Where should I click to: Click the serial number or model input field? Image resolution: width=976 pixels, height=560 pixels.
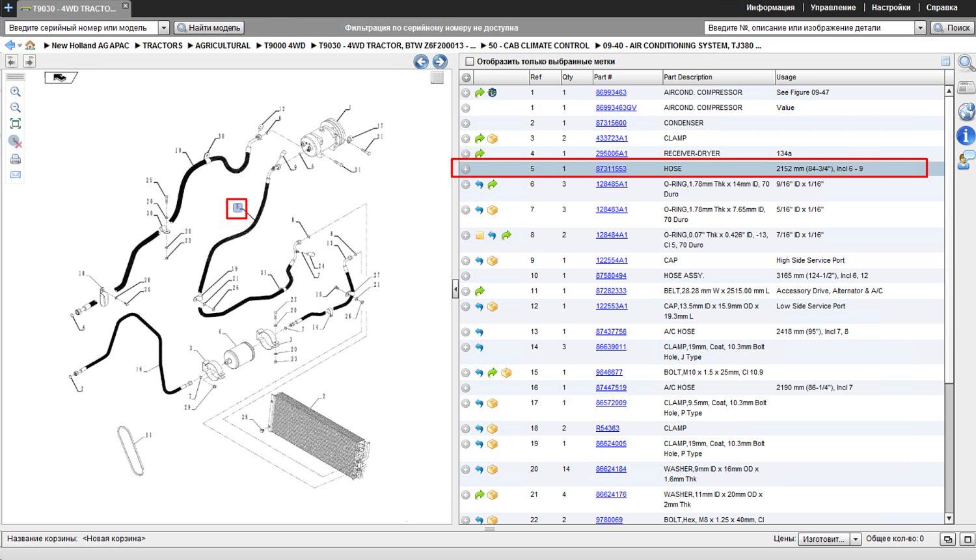82,28
